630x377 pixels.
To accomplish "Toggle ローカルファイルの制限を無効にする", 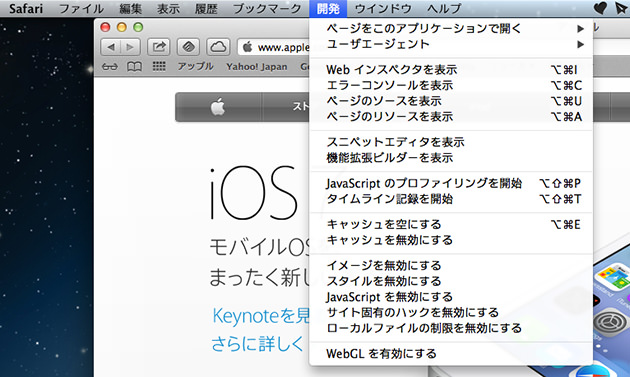I will click(451, 328).
